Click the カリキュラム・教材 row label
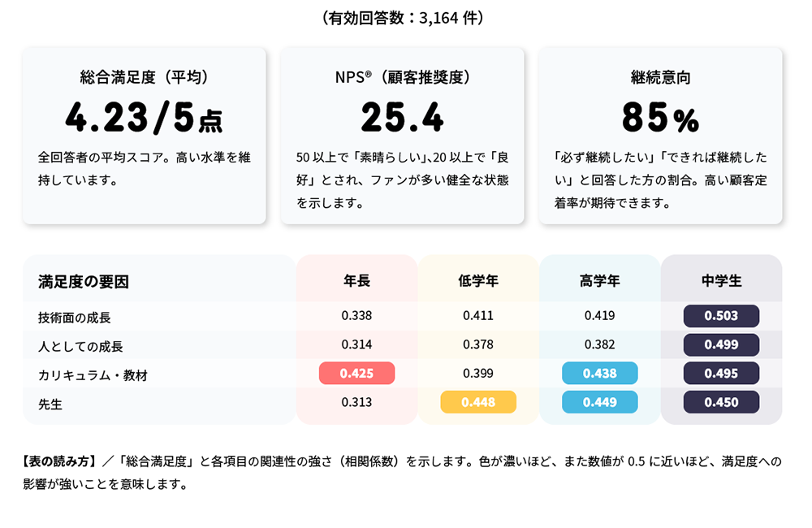The width and height of the screenshot is (812, 528). pos(93,375)
